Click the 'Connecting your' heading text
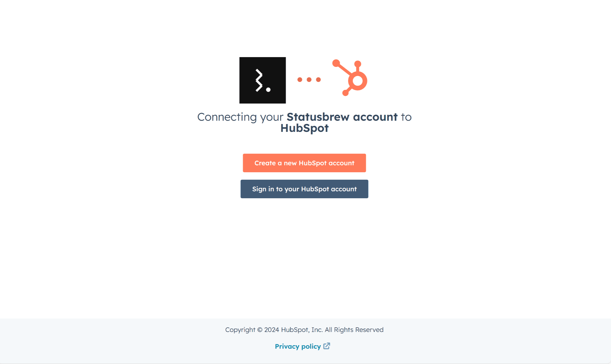This screenshot has height=364, width=611. [240, 117]
